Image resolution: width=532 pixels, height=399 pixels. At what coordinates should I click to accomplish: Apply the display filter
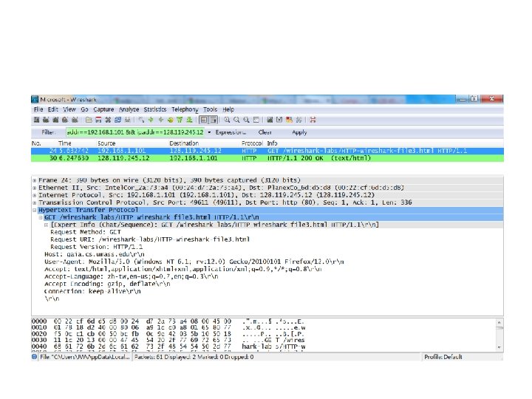click(299, 132)
